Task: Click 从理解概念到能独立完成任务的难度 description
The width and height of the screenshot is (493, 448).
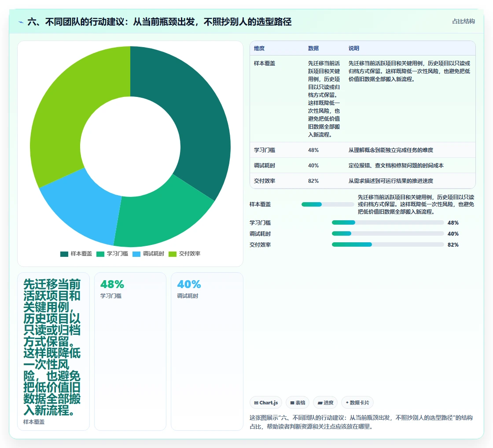Action: pos(391,150)
